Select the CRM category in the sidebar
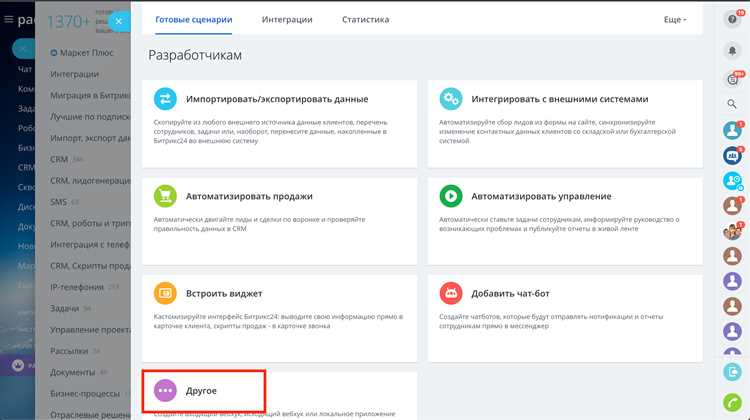Viewport: 750px width, 420px height. point(59,159)
